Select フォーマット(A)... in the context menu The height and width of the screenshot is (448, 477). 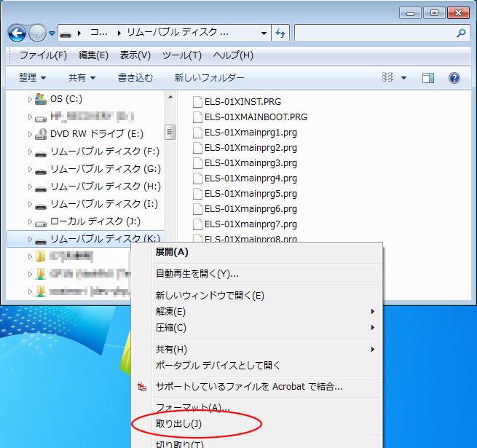193,407
